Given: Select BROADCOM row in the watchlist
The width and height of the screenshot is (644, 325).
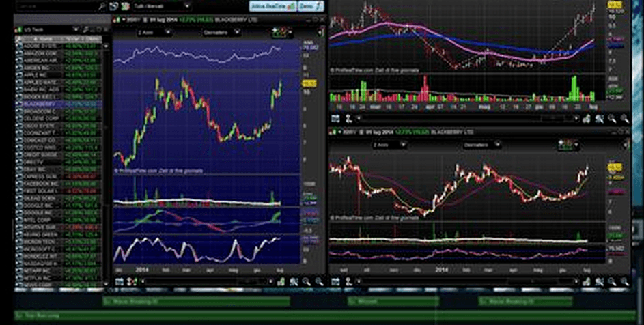Looking at the screenshot, I should coord(59,111).
